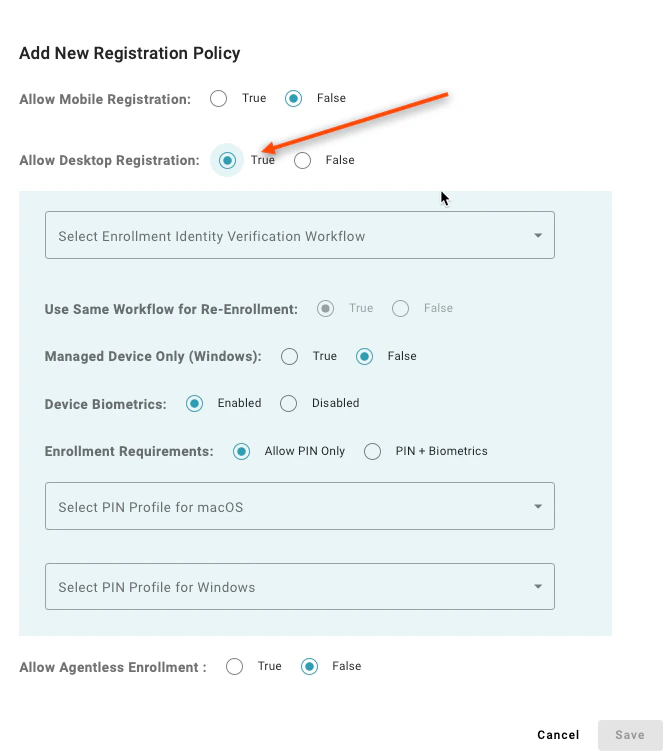Screen dimensions: 665x755
Task: Open Select PIN Profile for macOS dropdown
Action: 300,506
